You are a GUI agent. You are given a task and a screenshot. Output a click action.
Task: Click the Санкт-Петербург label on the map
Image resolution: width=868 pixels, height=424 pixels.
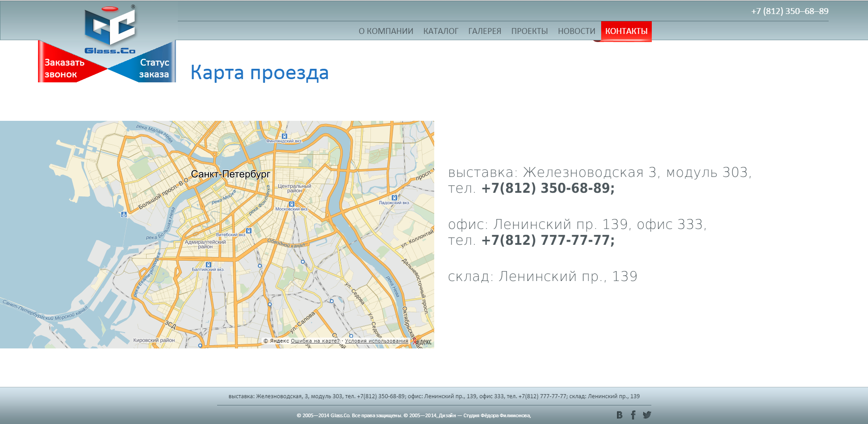click(230, 174)
